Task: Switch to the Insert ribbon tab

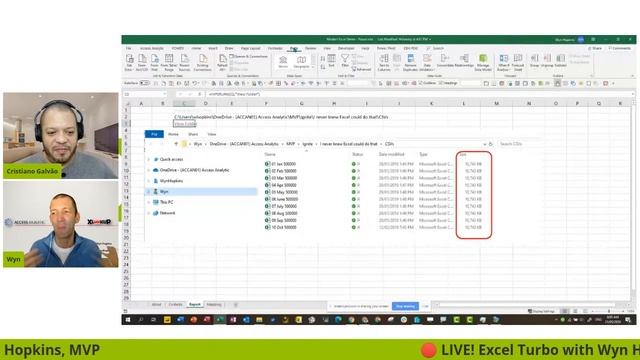Action: (213, 48)
